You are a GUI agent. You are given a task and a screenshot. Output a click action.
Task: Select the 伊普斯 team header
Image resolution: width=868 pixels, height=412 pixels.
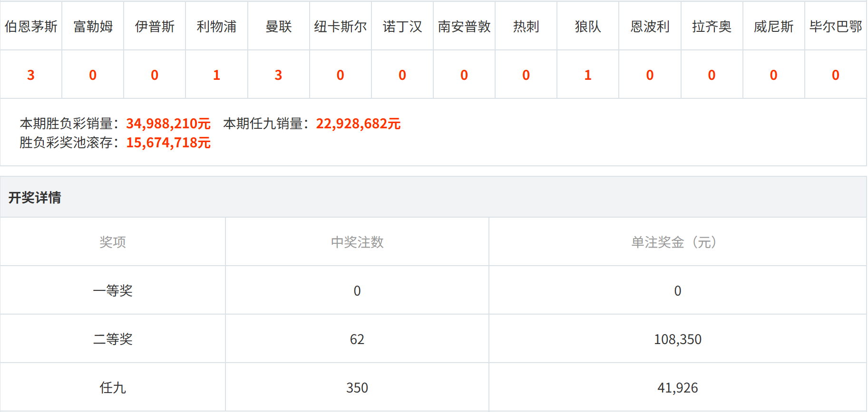155,26
